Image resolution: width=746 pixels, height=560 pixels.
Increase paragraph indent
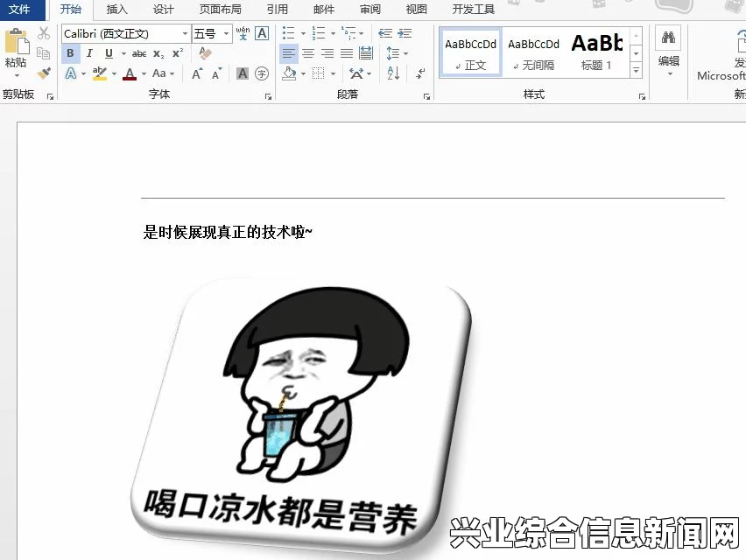405,33
